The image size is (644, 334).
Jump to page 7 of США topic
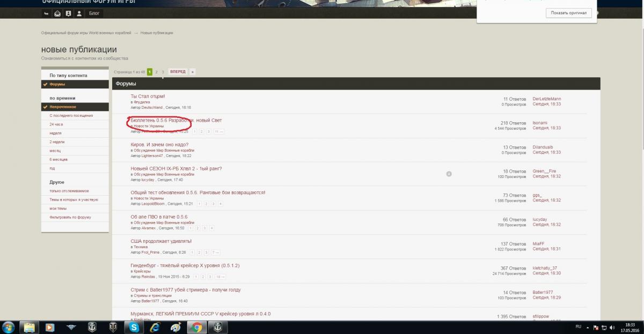click(x=215, y=253)
